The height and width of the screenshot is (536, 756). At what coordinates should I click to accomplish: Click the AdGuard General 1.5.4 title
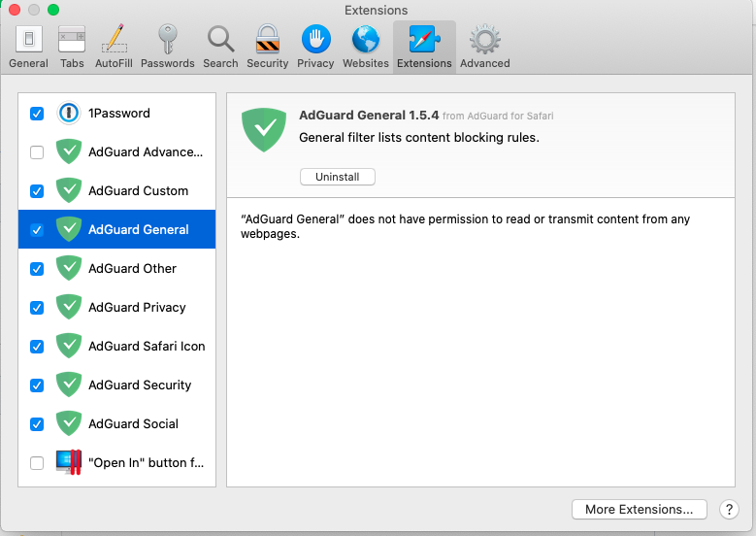tap(369, 115)
